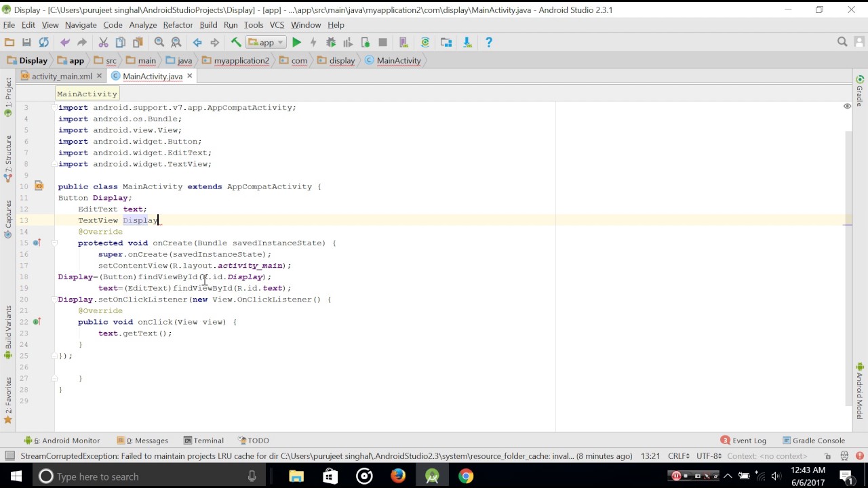Open the Build menu
This screenshot has width=868, height=488.
[208, 25]
